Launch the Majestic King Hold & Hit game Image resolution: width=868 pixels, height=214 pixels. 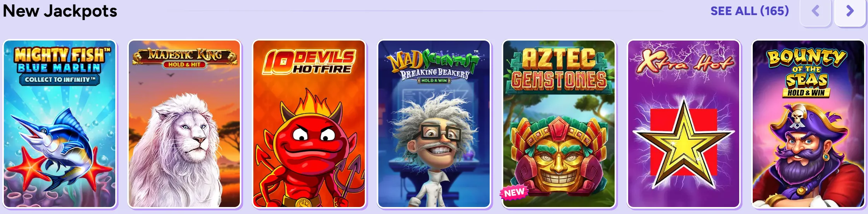[185, 124]
